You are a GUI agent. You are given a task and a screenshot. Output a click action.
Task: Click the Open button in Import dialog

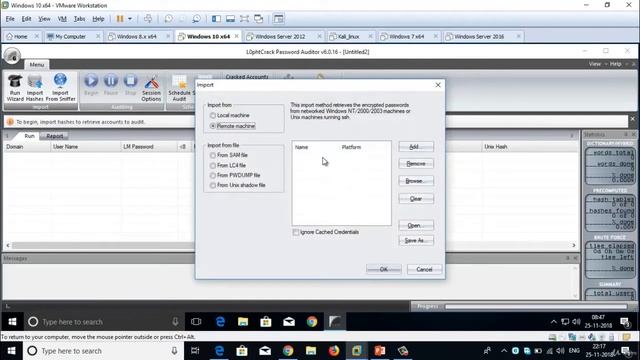416,225
